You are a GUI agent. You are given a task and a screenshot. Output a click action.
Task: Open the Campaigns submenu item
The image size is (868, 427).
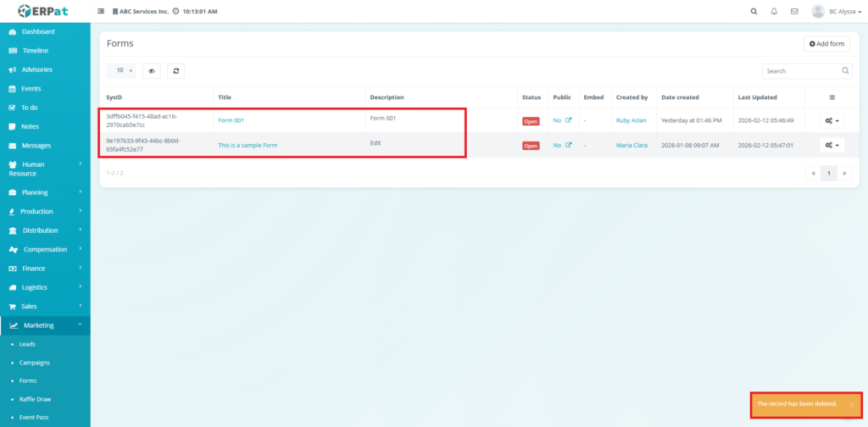coord(35,363)
